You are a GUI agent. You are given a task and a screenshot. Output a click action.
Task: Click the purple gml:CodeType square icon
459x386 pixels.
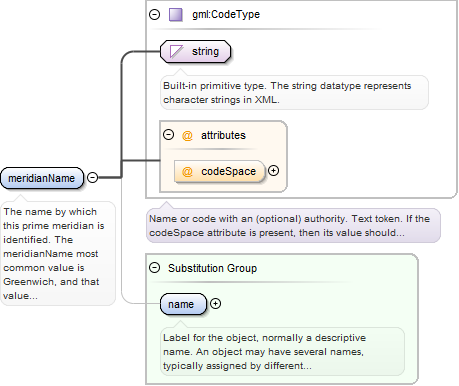click(x=176, y=15)
